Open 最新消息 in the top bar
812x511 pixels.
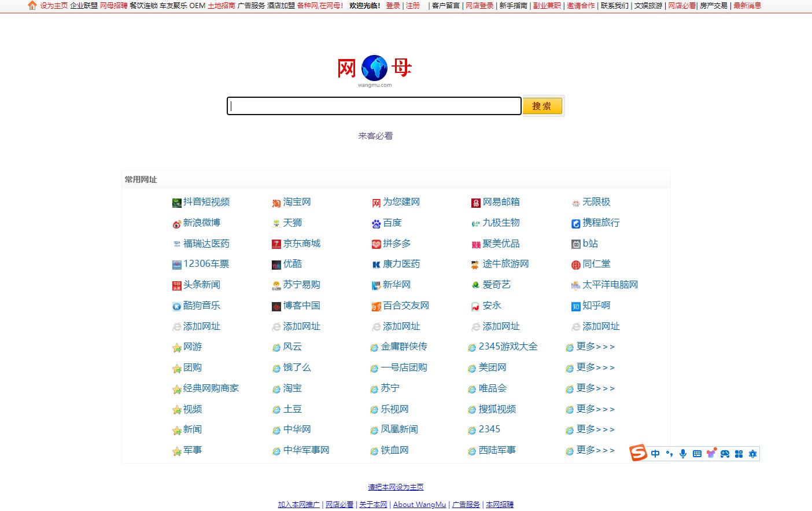pos(747,5)
